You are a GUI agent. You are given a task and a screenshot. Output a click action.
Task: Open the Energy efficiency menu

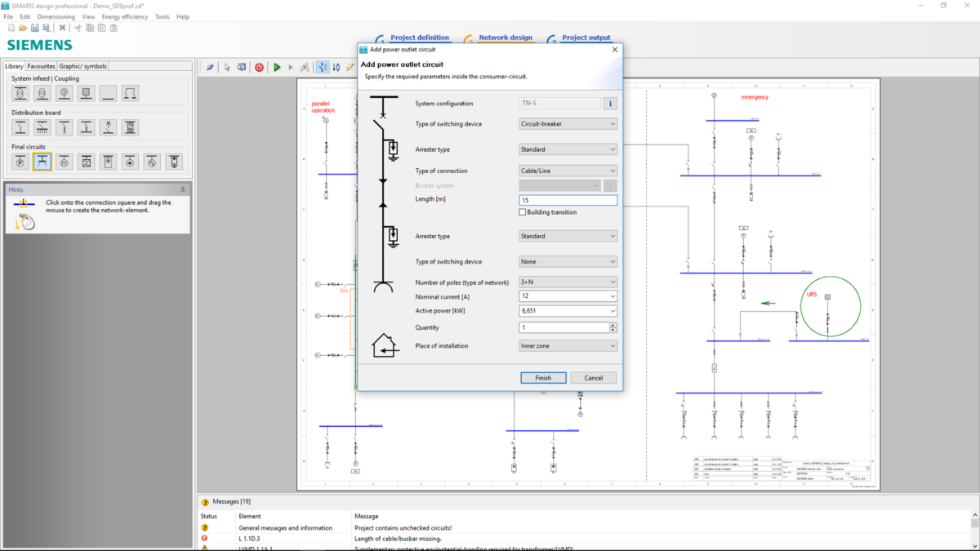click(125, 16)
